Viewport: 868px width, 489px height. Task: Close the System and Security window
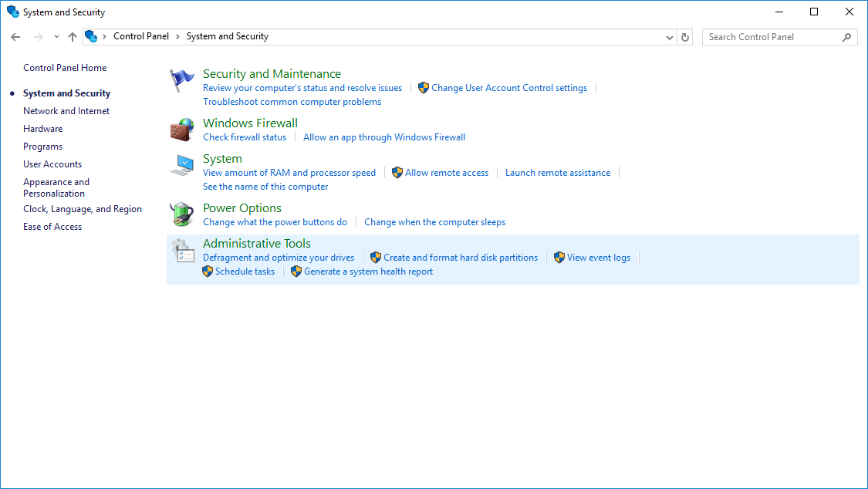coord(849,12)
